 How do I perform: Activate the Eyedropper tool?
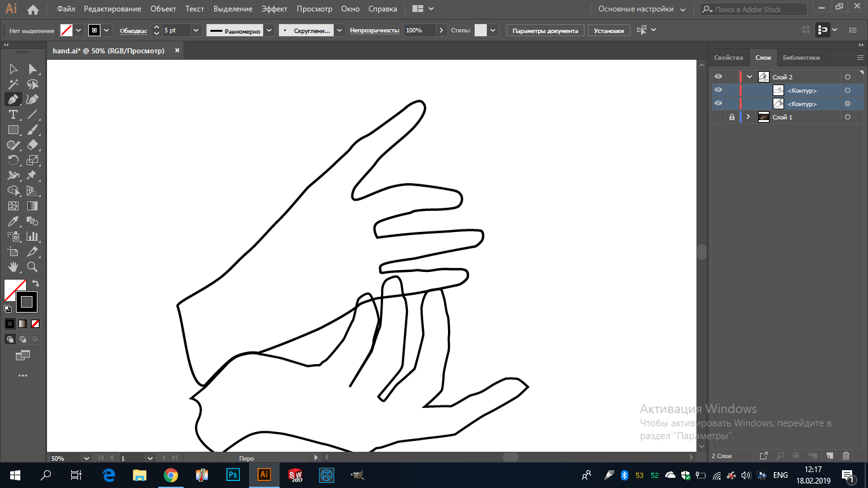coord(13,221)
